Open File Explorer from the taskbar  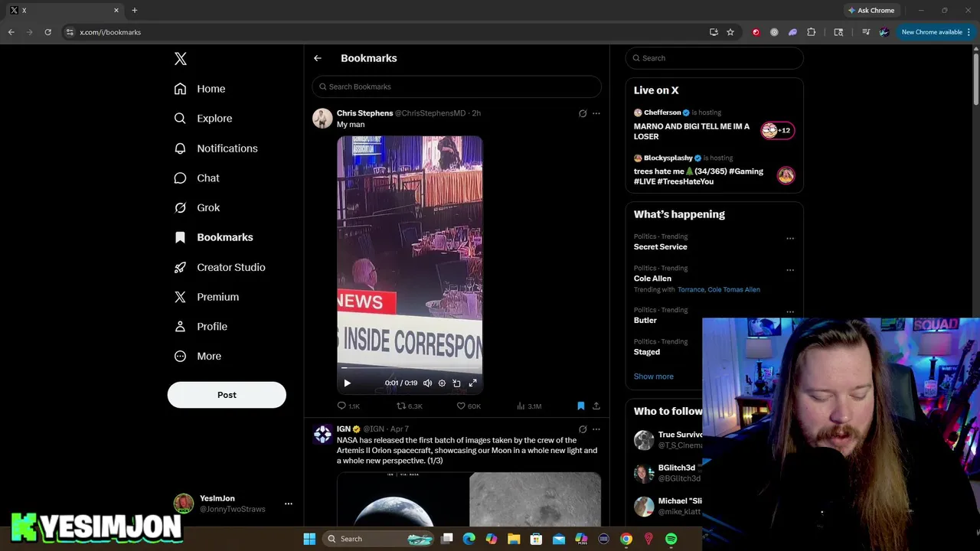[x=514, y=539]
